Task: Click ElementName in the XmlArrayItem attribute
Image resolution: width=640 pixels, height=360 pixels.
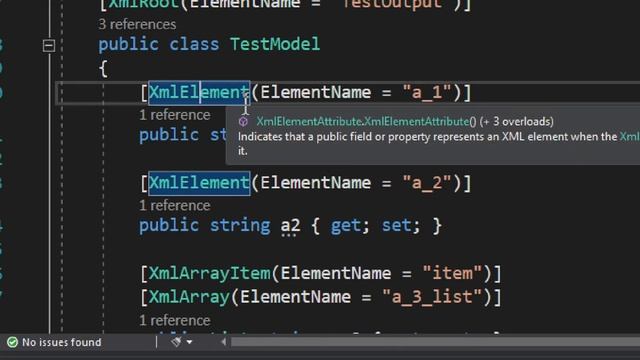Action: click(x=336, y=273)
